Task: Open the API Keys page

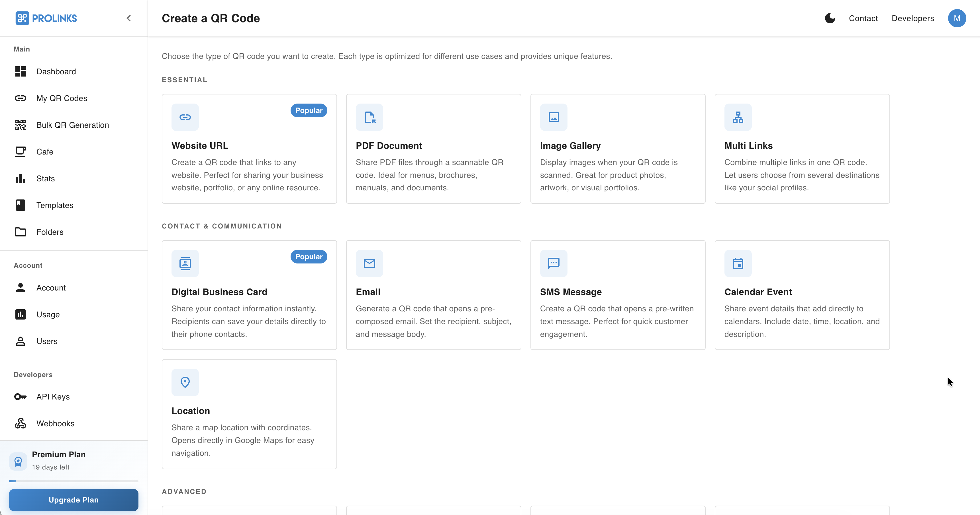Action: pyautogui.click(x=53, y=396)
